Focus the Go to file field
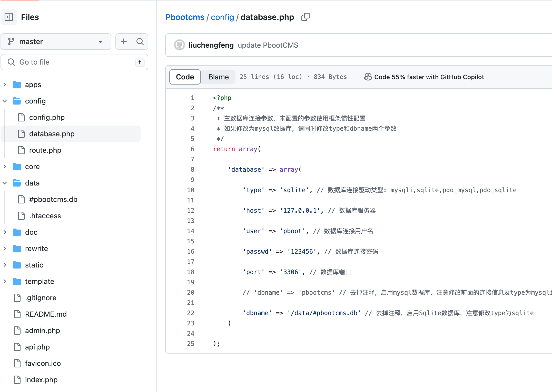552x392 pixels. tap(74, 62)
